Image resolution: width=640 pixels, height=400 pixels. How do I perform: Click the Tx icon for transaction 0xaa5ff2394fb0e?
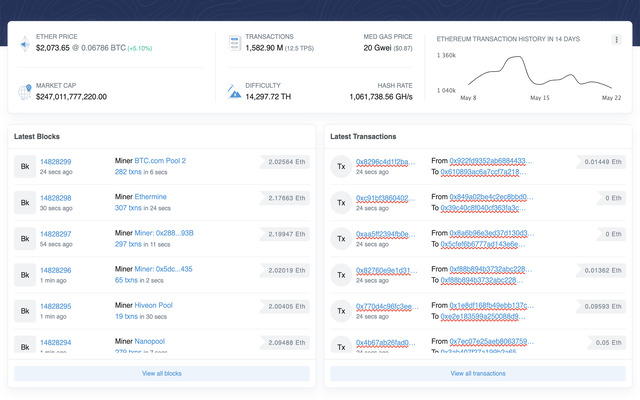point(341,239)
